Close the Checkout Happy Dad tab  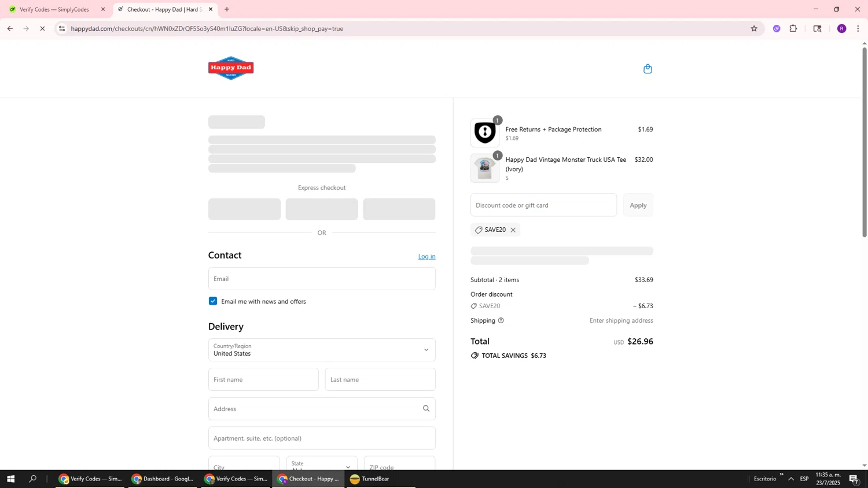211,9
